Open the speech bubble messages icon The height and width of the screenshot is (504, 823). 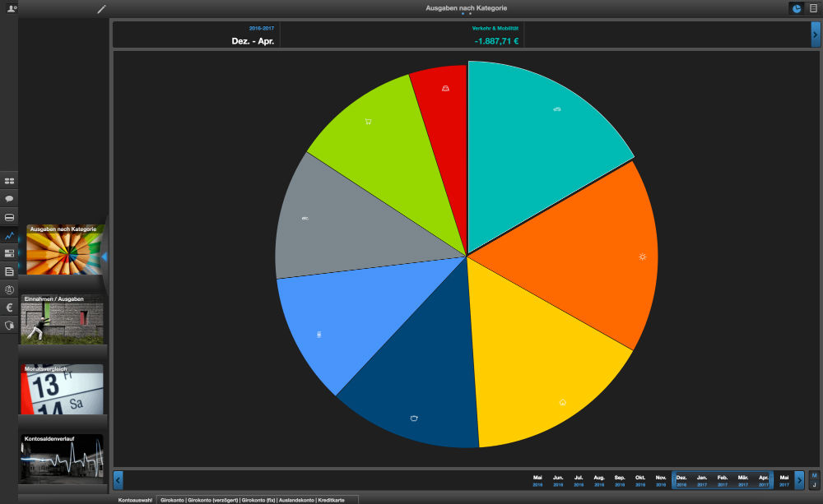(x=9, y=199)
